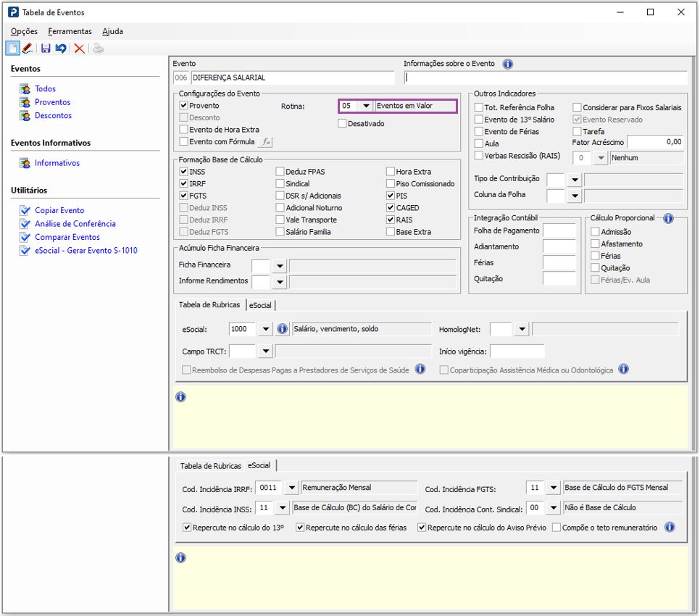
Task: Click the Edit pencil toolbar icon
Action: coord(28,48)
